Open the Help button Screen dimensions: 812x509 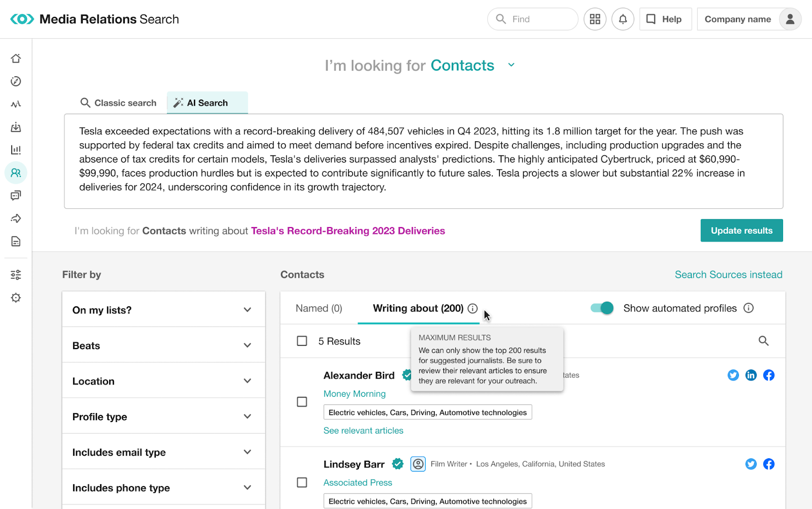click(x=665, y=19)
